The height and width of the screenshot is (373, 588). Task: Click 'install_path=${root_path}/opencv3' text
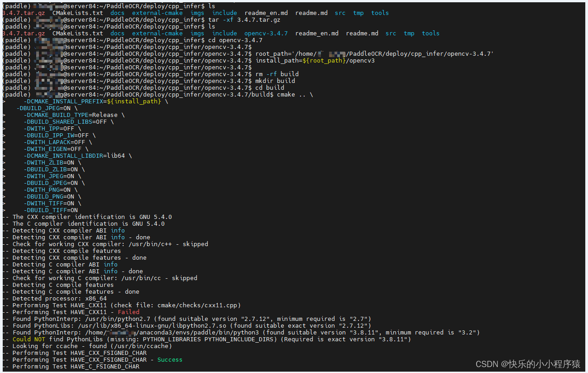click(315, 61)
